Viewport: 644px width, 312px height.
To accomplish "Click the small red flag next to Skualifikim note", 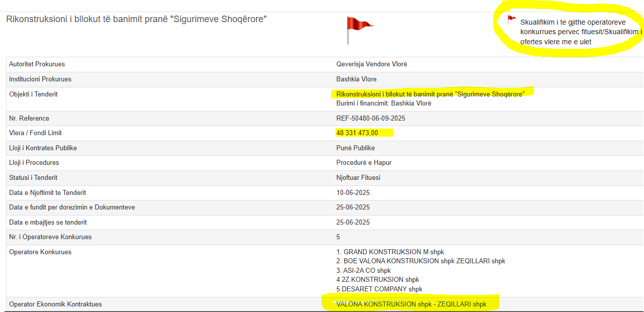I will pos(511,20).
